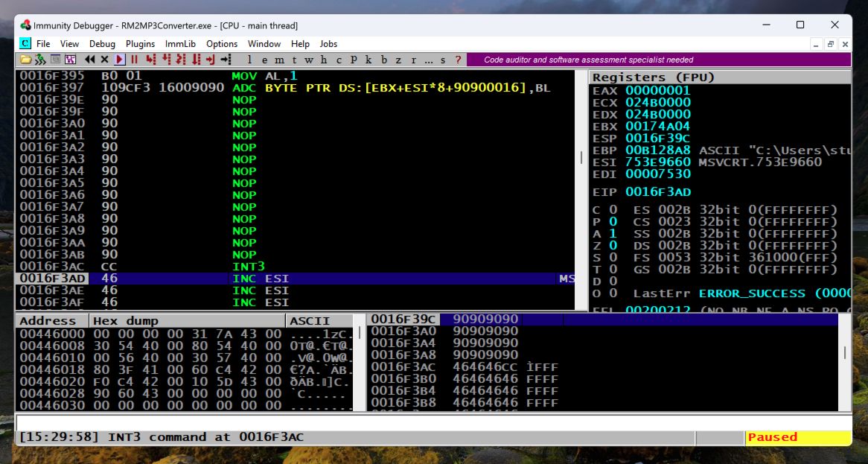Show Handles with h button

(x=324, y=60)
